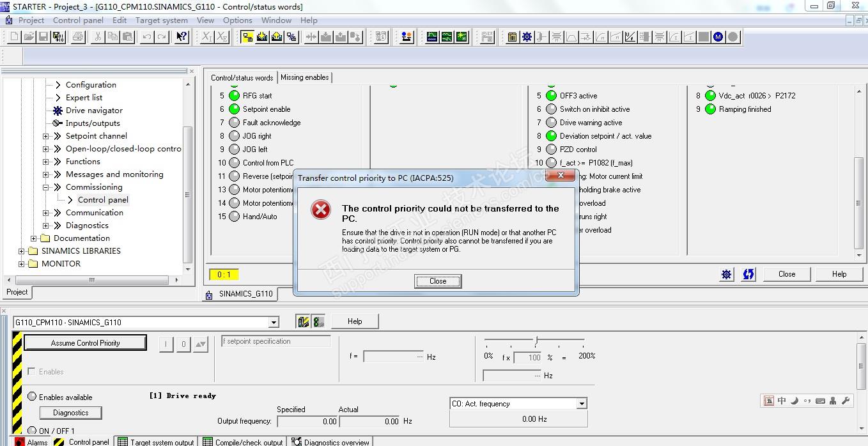Click the frequency scaling slider handle

536,340
